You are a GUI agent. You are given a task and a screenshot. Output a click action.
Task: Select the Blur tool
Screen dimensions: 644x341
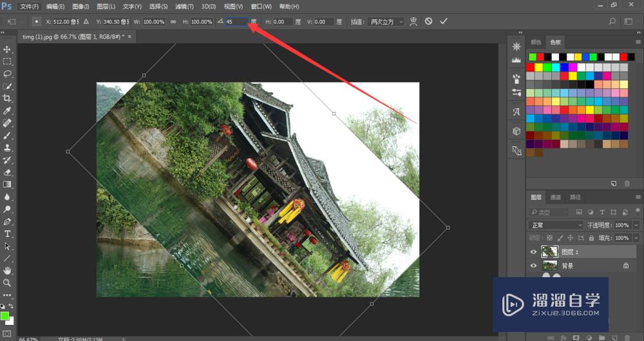(7, 197)
